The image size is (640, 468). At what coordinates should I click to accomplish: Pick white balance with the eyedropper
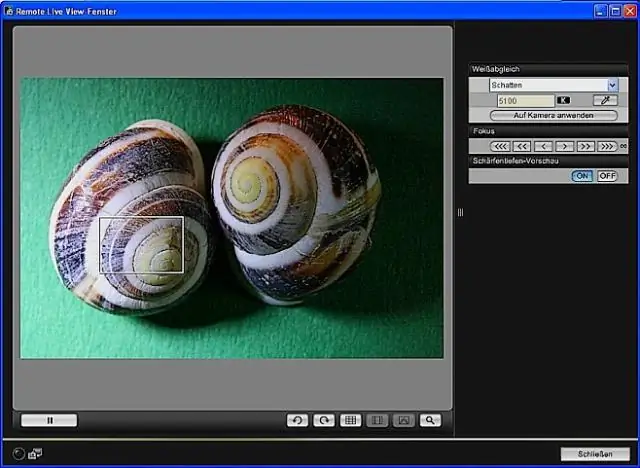click(x=606, y=101)
